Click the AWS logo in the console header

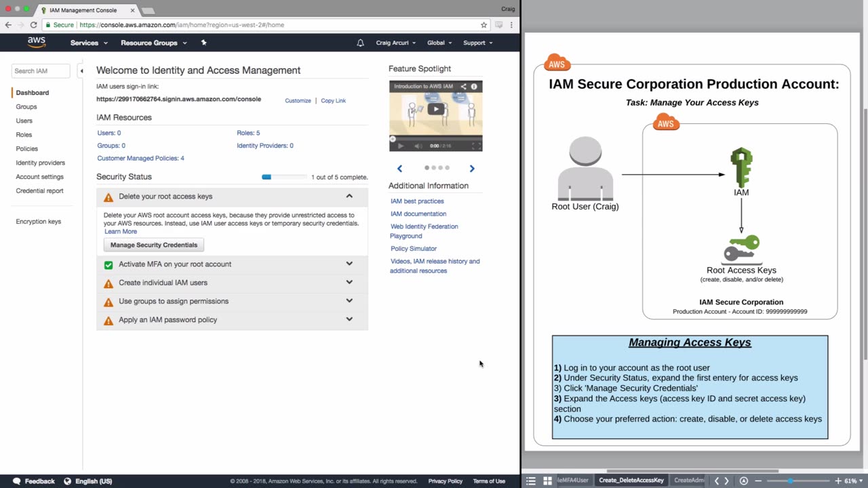point(37,42)
